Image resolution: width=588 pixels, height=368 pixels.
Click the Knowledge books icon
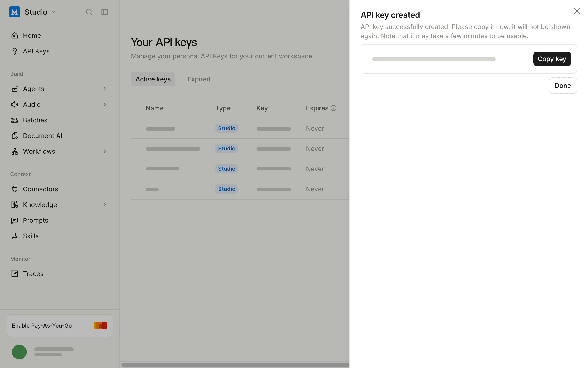click(15, 205)
